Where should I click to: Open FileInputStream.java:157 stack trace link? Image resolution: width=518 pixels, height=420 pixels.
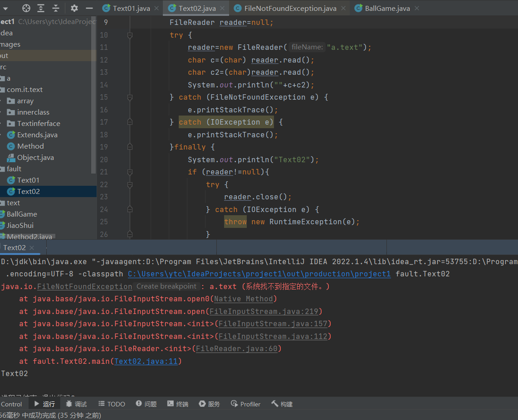point(273,323)
